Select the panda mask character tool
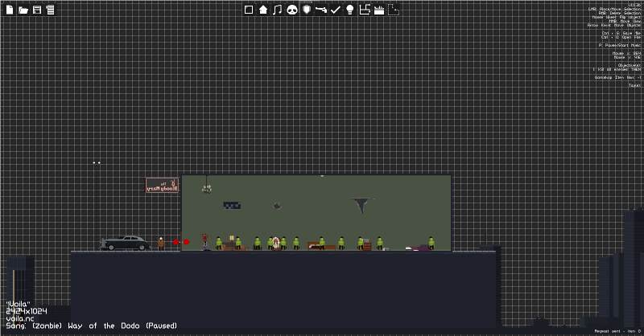Image resolution: width=644 pixels, height=336 pixels. [292, 10]
